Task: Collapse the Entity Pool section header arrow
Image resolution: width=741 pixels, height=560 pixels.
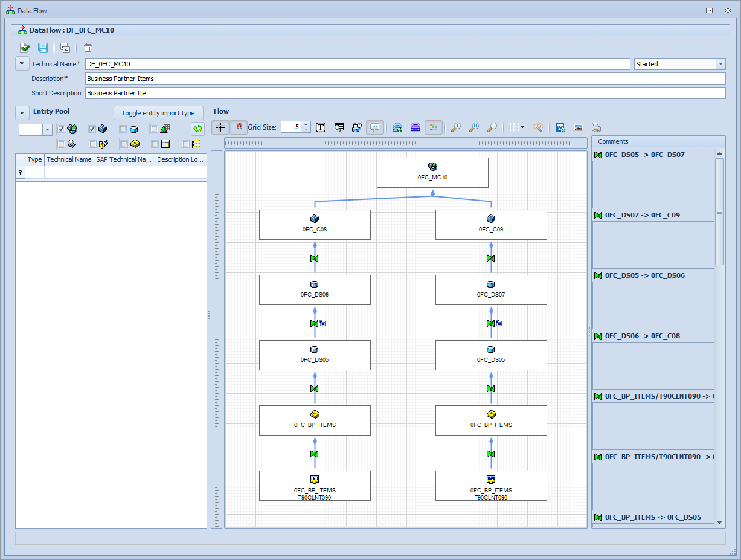Action: 22,112
